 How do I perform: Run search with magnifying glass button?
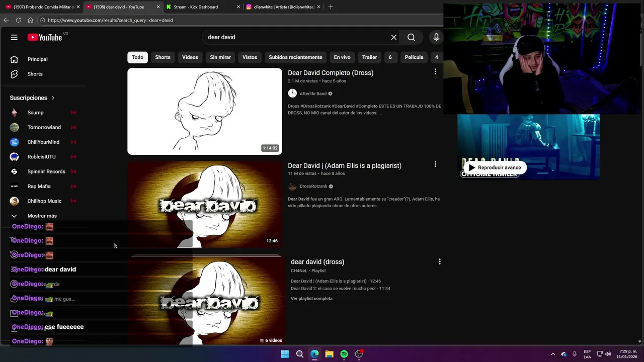pos(411,37)
